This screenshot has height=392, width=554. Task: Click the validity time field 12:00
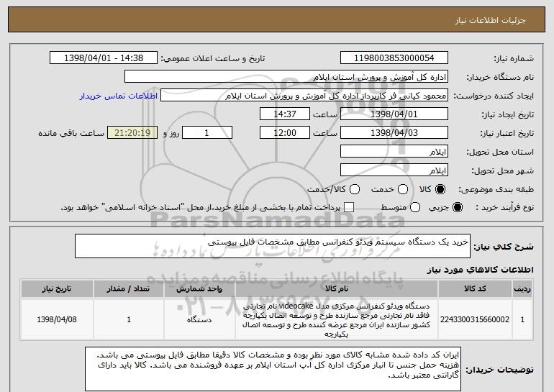click(x=285, y=133)
